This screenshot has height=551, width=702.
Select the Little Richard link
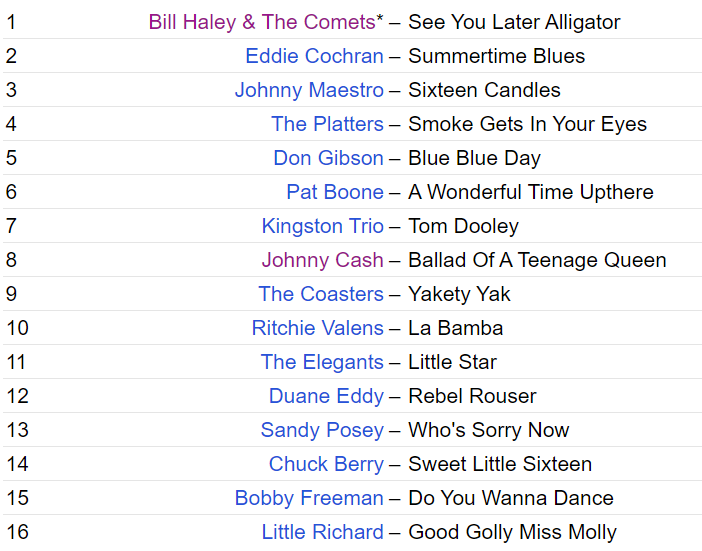(322, 532)
